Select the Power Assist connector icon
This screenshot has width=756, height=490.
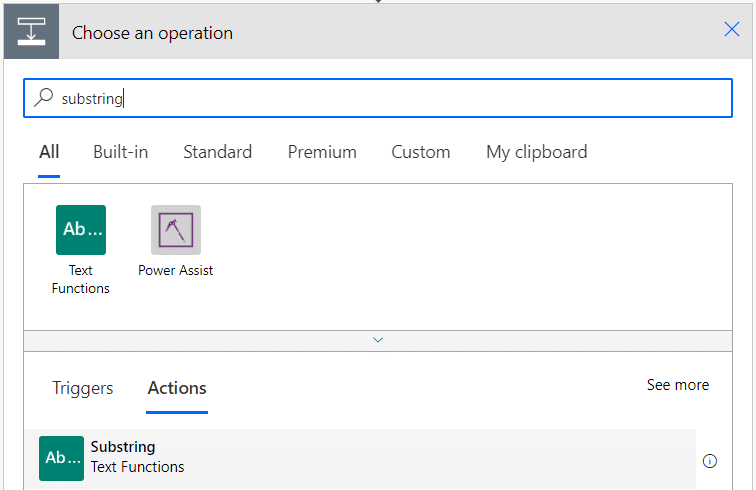(x=176, y=230)
